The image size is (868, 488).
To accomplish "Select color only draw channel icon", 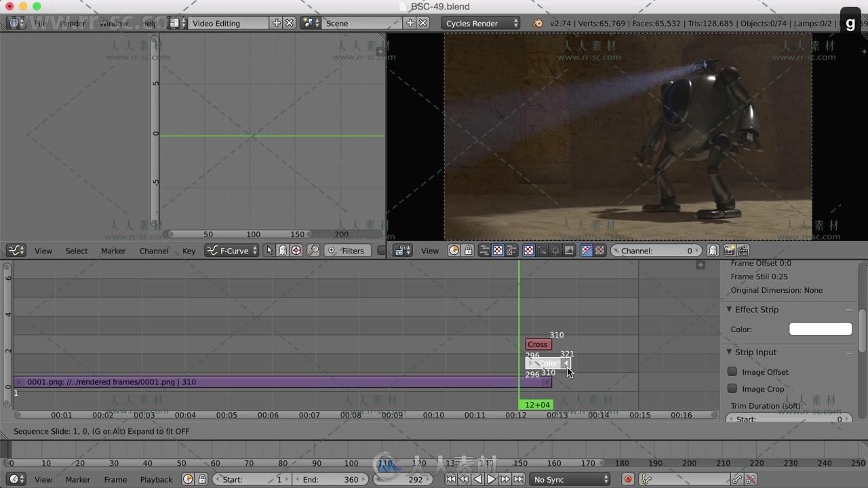I will (x=599, y=251).
